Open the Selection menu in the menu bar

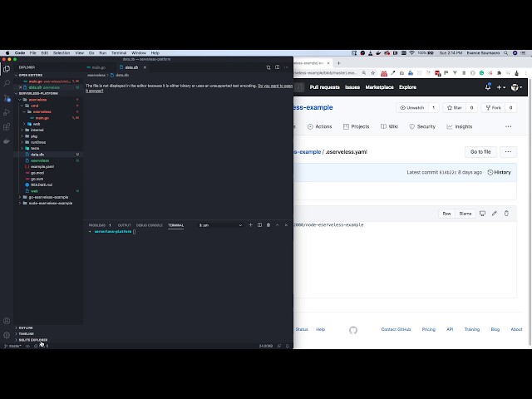[x=62, y=53]
